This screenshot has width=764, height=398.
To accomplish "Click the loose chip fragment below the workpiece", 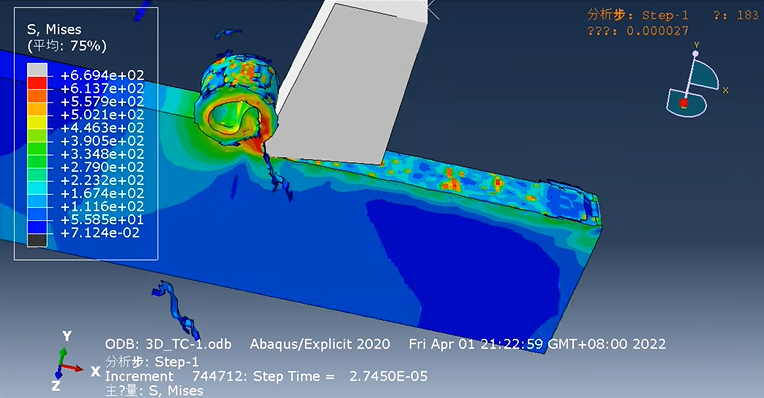I will [x=177, y=309].
